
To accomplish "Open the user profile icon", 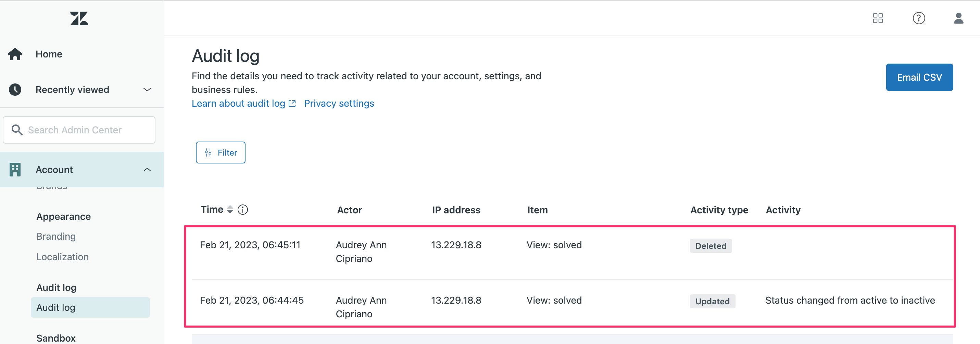I will (x=958, y=18).
